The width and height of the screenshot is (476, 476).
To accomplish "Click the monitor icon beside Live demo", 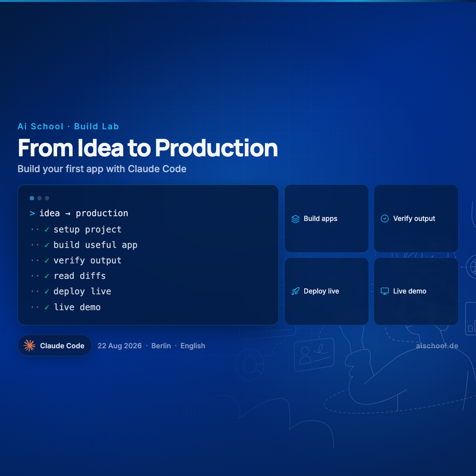I will 385,291.
